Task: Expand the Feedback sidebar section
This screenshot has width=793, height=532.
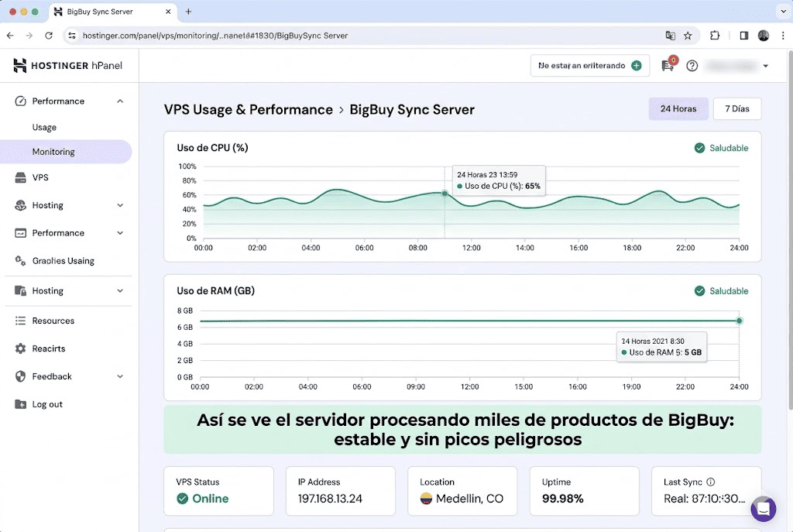Action: coord(120,376)
